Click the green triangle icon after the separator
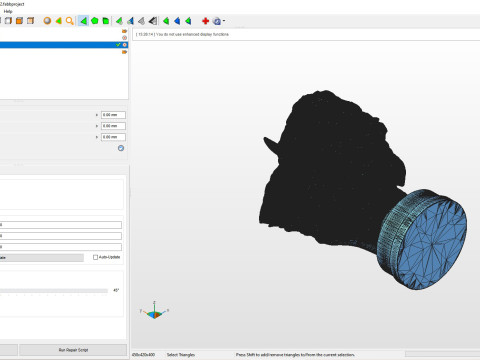Screen dimensions: 480x360 pyautogui.click(x=119, y=21)
